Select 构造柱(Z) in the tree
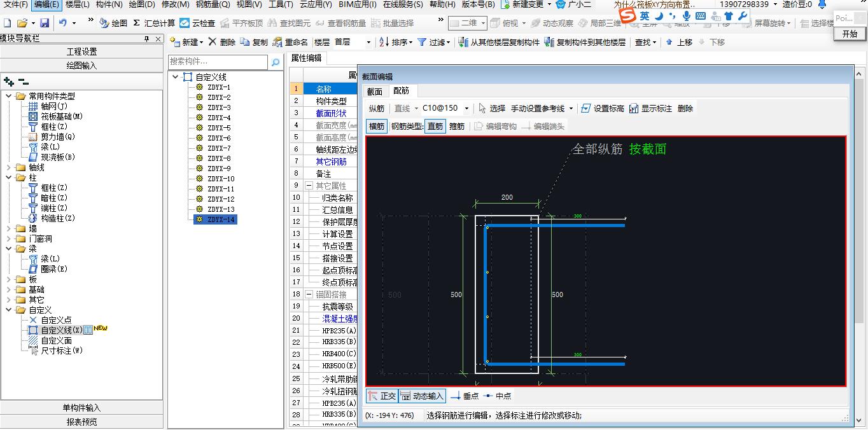The image size is (868, 430). coord(58,218)
